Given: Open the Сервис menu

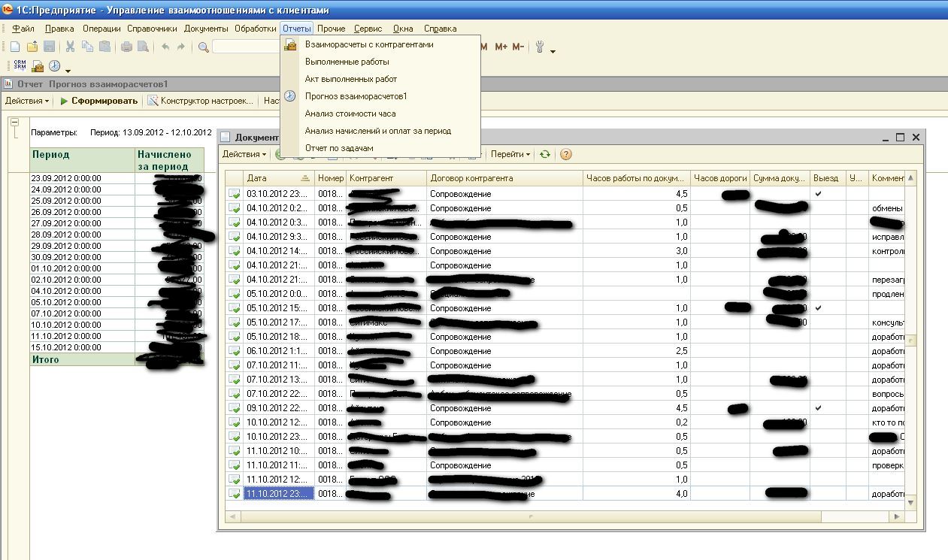Looking at the screenshot, I should click(368, 29).
